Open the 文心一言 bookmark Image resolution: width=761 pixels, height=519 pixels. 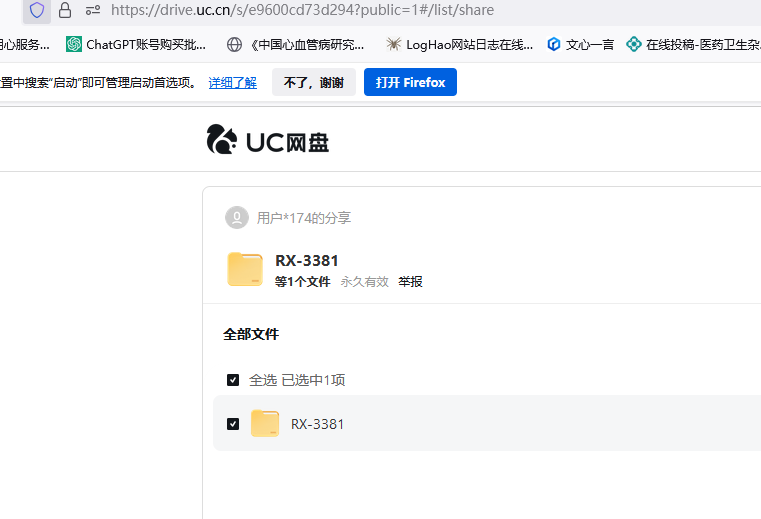click(x=580, y=45)
